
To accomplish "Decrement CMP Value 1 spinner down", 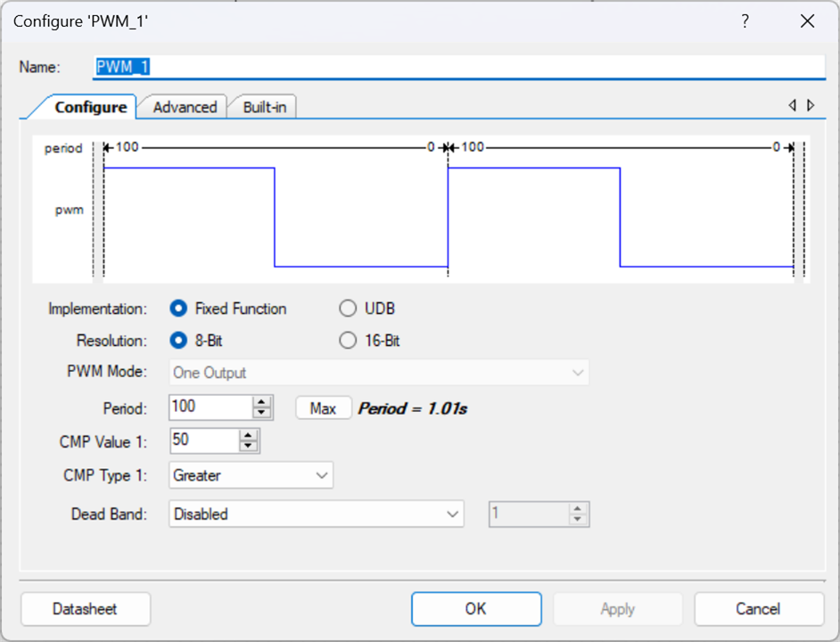I will (249, 446).
